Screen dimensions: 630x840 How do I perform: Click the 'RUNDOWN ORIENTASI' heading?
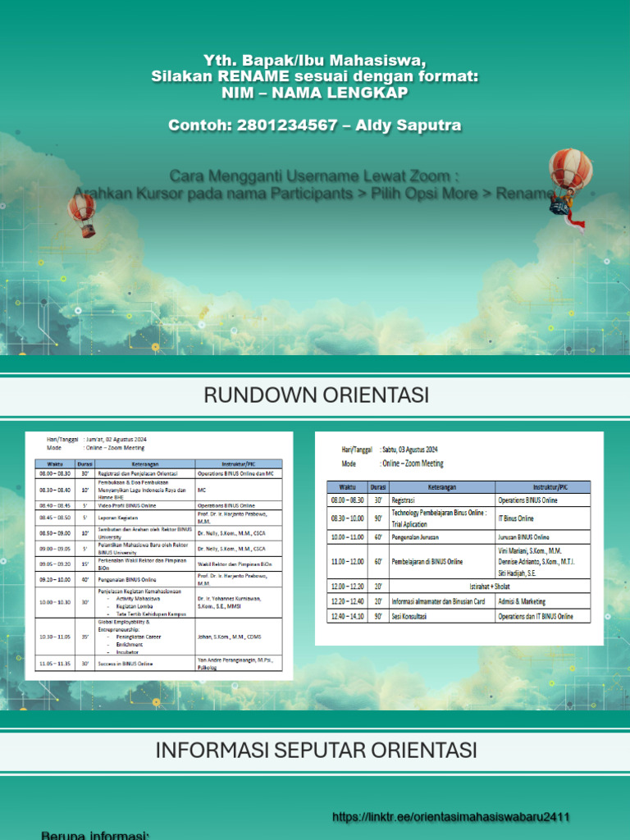pos(316,395)
